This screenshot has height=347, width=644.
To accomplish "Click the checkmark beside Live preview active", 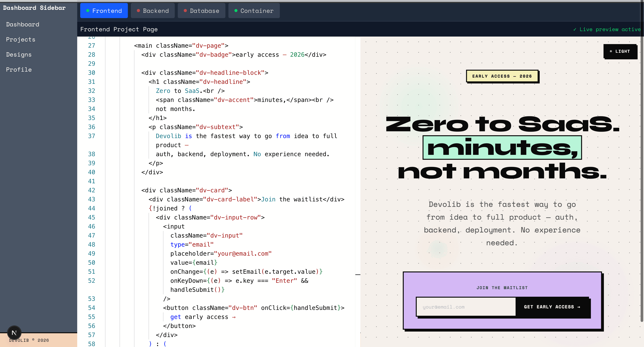I will (575, 29).
